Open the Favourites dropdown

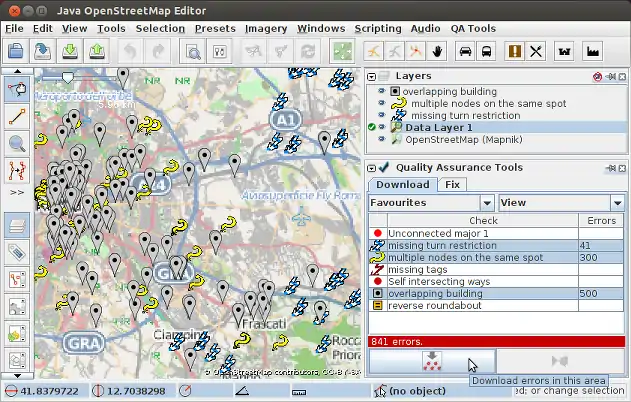pyautogui.click(x=430, y=202)
